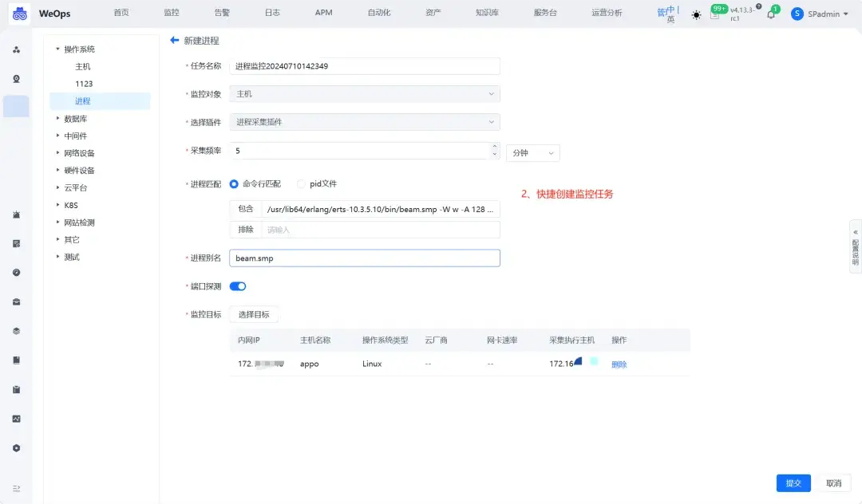Decrease 采集频率 with the down stepper
The width and height of the screenshot is (862, 504).
tap(495, 154)
